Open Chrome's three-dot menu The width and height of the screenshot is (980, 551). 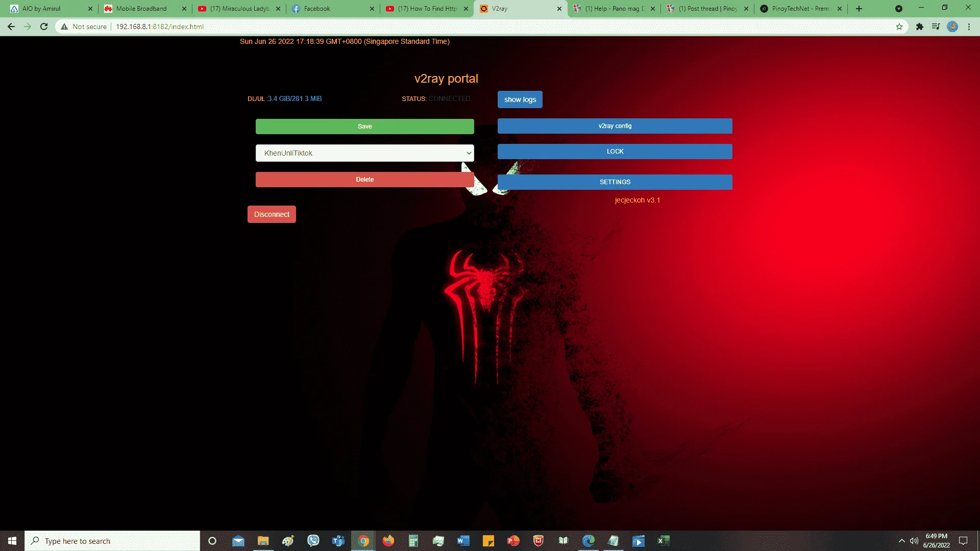[x=969, y=27]
